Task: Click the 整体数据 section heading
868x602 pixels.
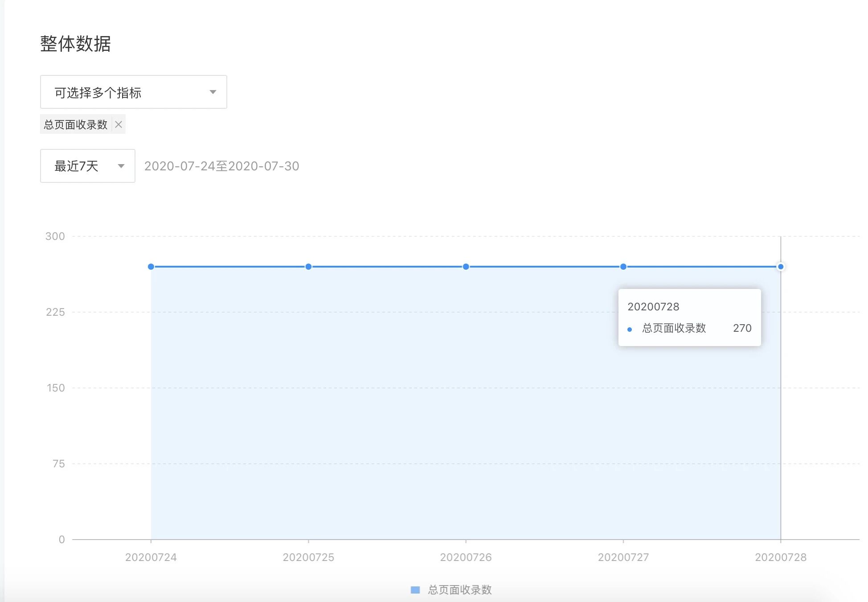Action: 75,44
